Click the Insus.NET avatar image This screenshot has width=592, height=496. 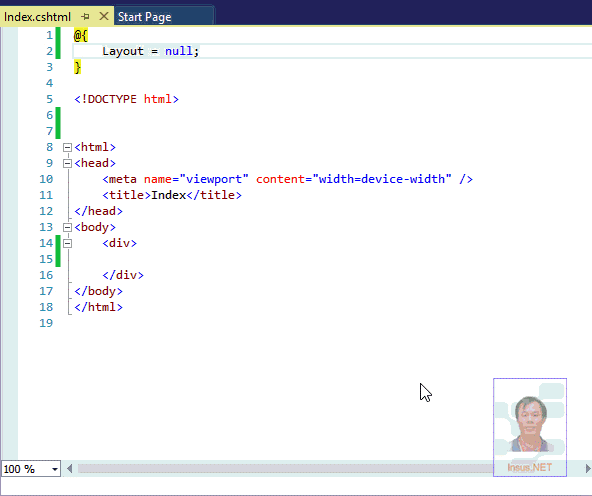tap(530, 427)
